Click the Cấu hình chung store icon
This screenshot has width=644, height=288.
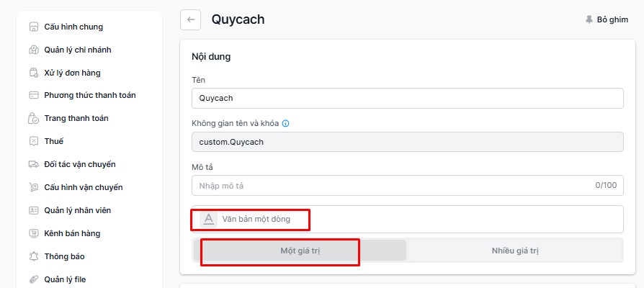click(x=34, y=27)
